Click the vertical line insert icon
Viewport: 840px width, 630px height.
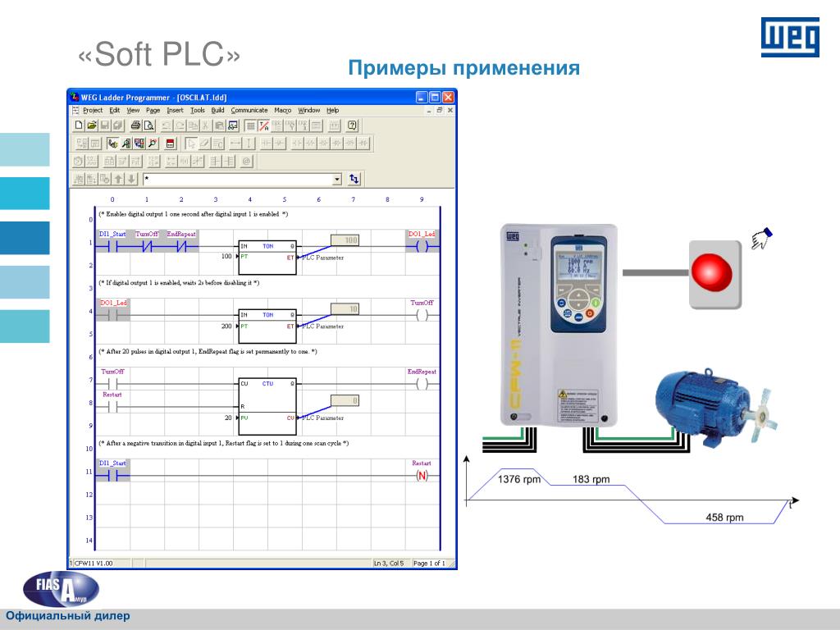[249, 143]
